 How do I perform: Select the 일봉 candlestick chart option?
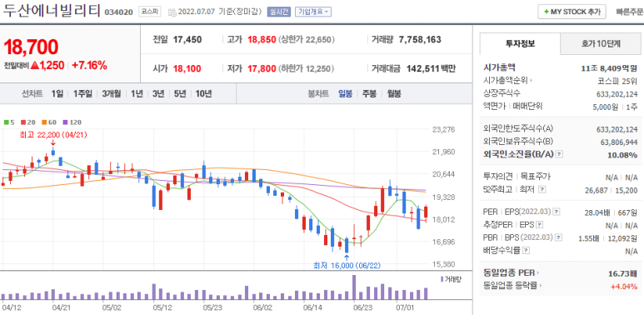[x=345, y=93]
